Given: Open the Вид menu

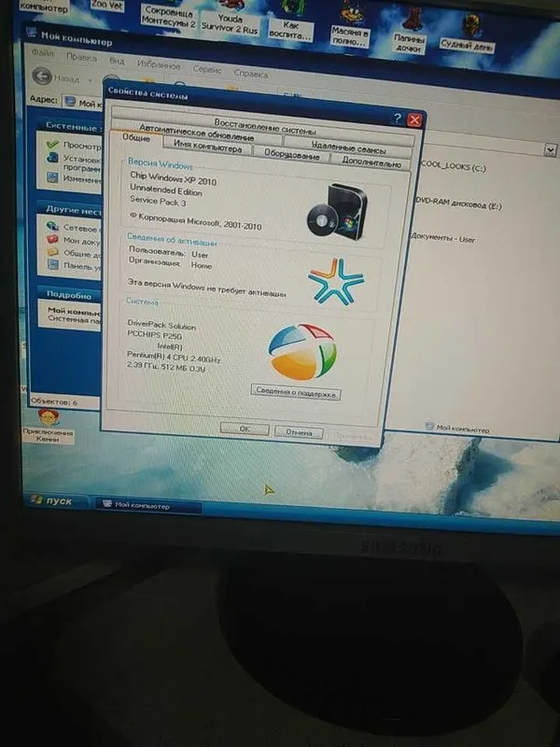Looking at the screenshot, I should pyautogui.click(x=117, y=61).
